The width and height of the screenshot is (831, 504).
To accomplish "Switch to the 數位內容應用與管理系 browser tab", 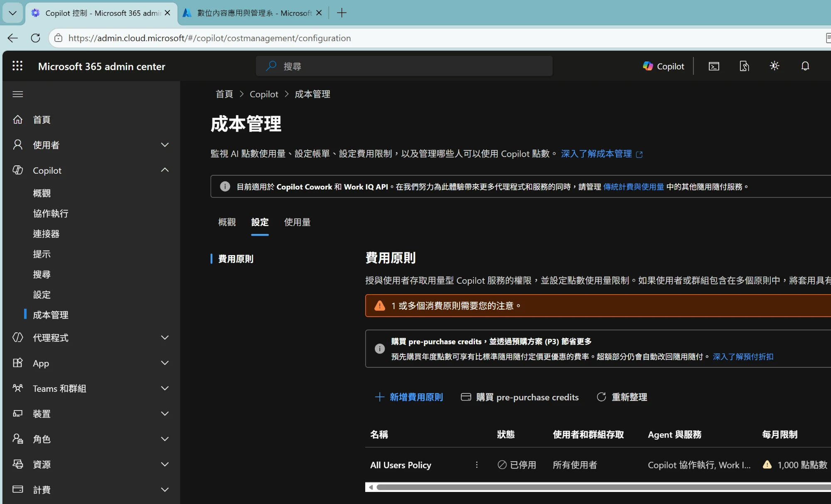I will pyautogui.click(x=253, y=13).
